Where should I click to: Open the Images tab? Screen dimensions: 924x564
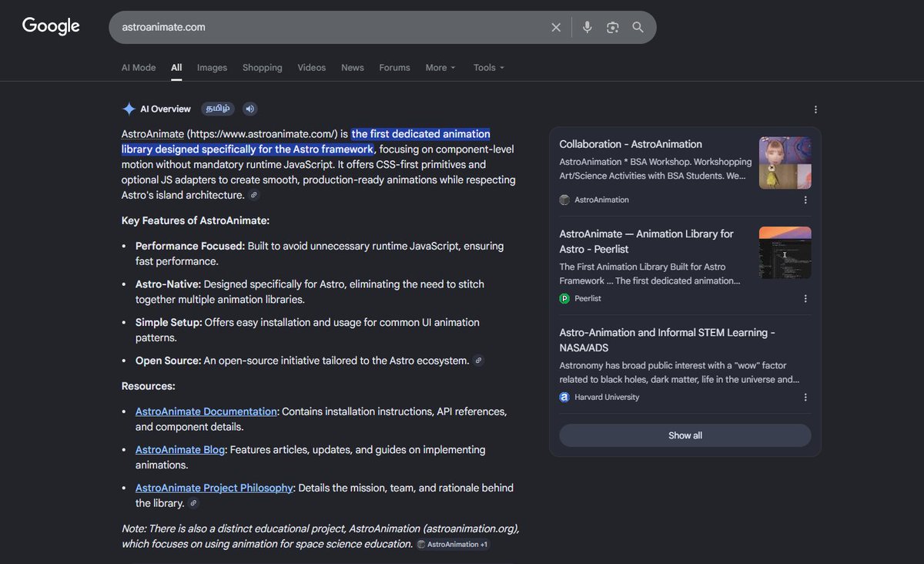click(212, 68)
